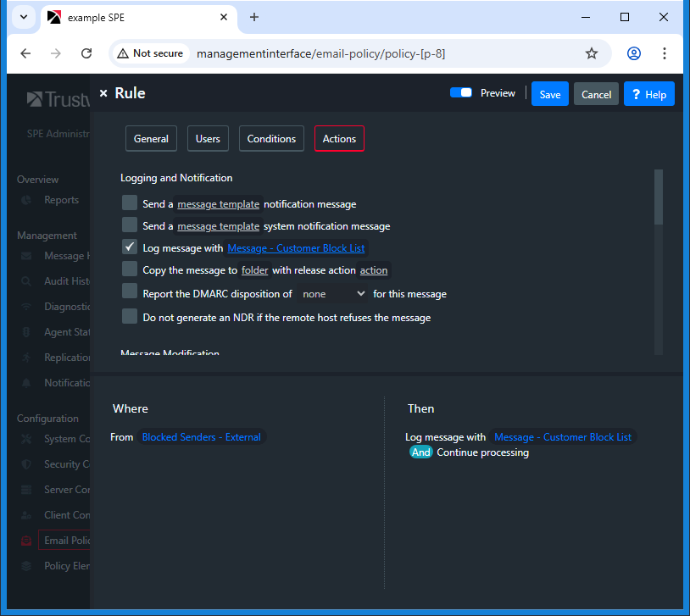The width and height of the screenshot is (690, 616).
Task: Open the General tab
Action: tap(151, 139)
